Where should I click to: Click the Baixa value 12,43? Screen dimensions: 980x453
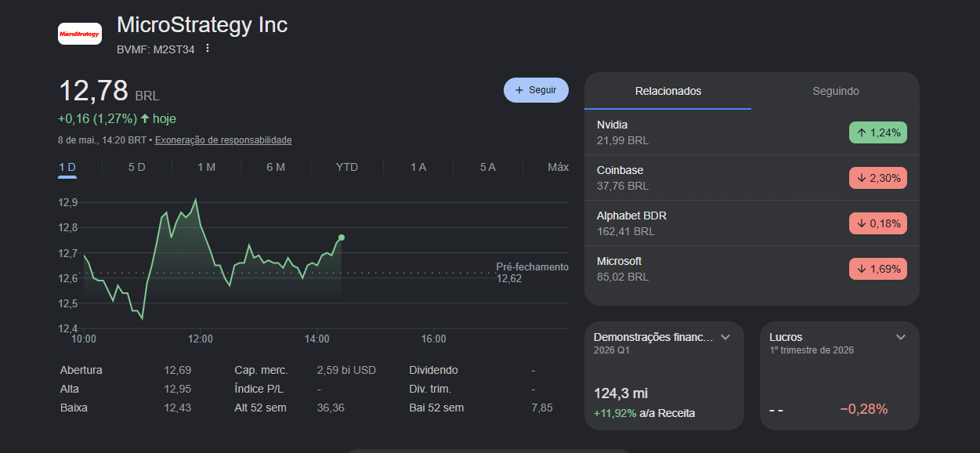(177, 408)
